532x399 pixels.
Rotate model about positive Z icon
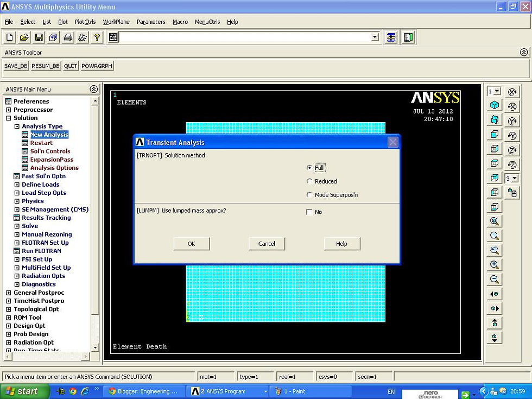pyautogui.click(x=512, y=150)
